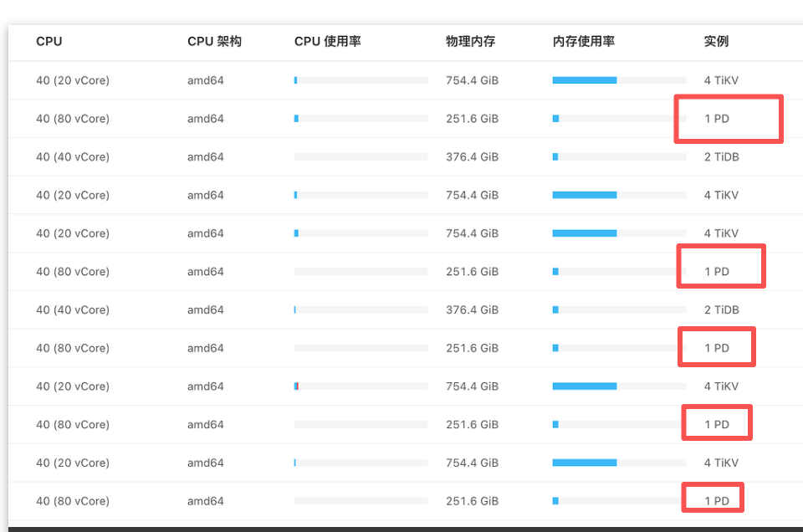Click memory usage bar in the red CPU segment row

pos(619,386)
